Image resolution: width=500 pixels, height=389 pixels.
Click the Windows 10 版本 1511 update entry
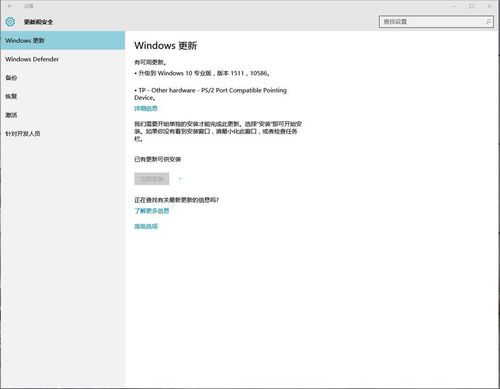pyautogui.click(x=202, y=73)
